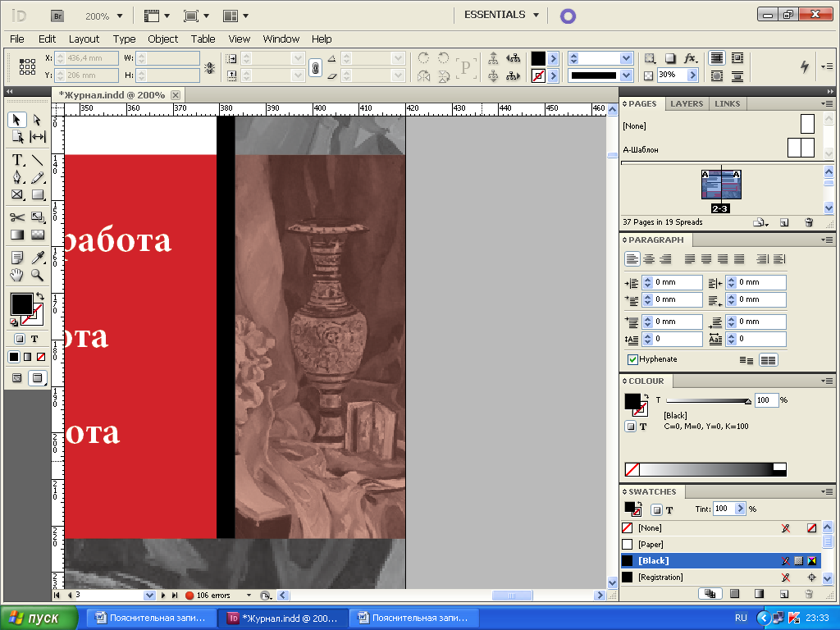This screenshot has height=630, width=840.
Task: Open the Object menu
Action: pyautogui.click(x=163, y=39)
